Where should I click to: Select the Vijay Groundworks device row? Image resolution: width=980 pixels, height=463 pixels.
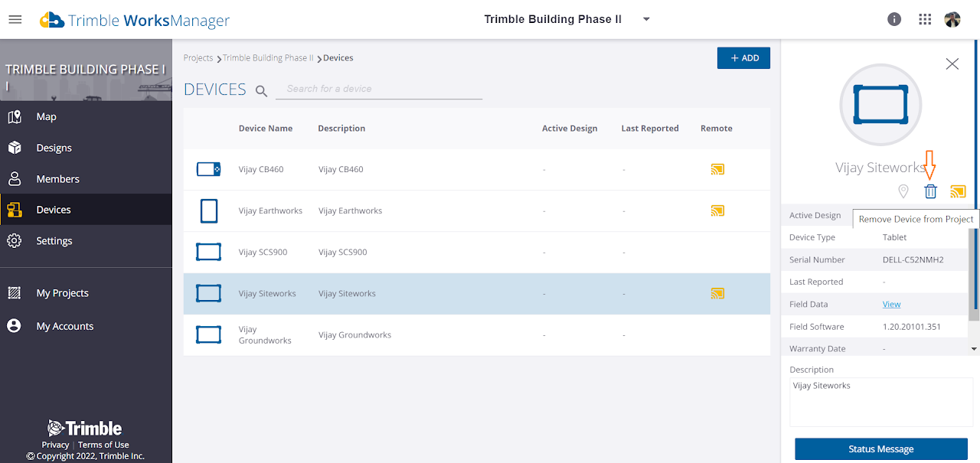[x=477, y=335]
